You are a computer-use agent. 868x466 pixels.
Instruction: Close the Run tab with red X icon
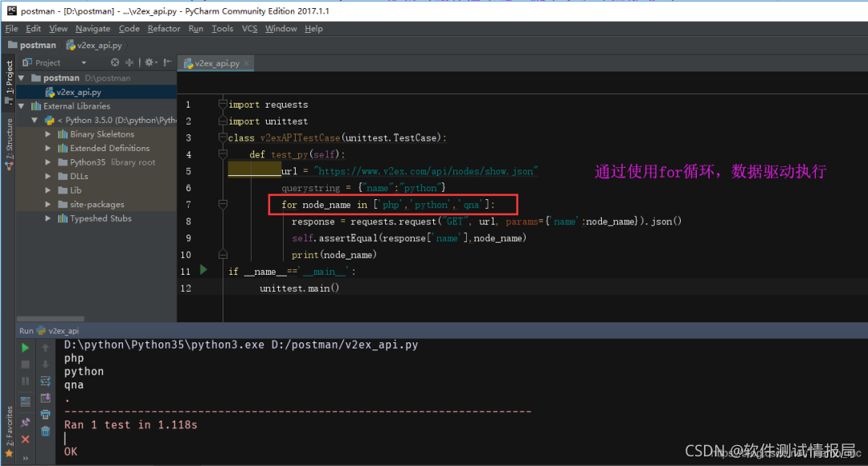click(x=26, y=439)
